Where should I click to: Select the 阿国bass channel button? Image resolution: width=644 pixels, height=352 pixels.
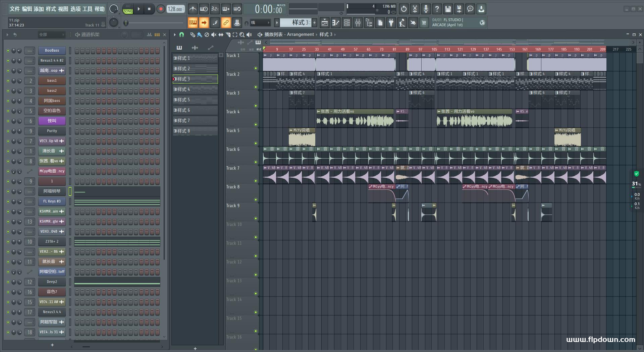pos(52,101)
